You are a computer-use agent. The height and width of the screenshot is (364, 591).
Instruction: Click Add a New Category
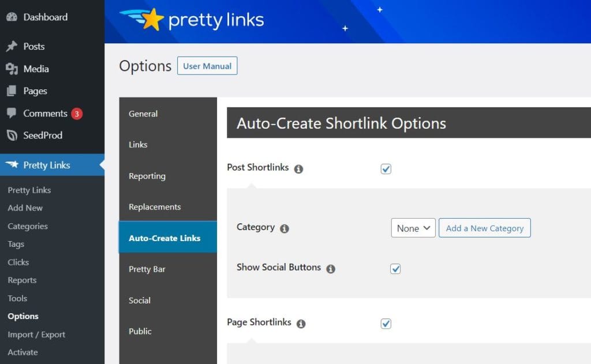(484, 228)
